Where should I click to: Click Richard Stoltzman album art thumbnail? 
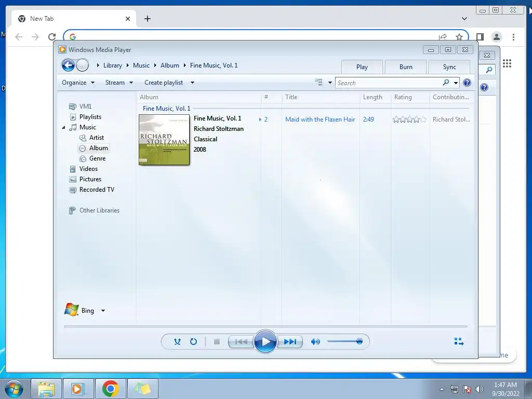pos(164,140)
